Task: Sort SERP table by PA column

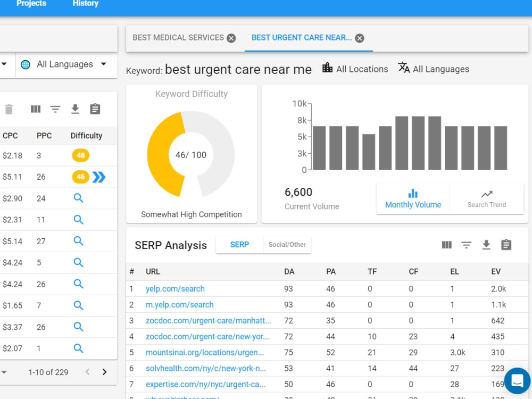Action: point(331,272)
